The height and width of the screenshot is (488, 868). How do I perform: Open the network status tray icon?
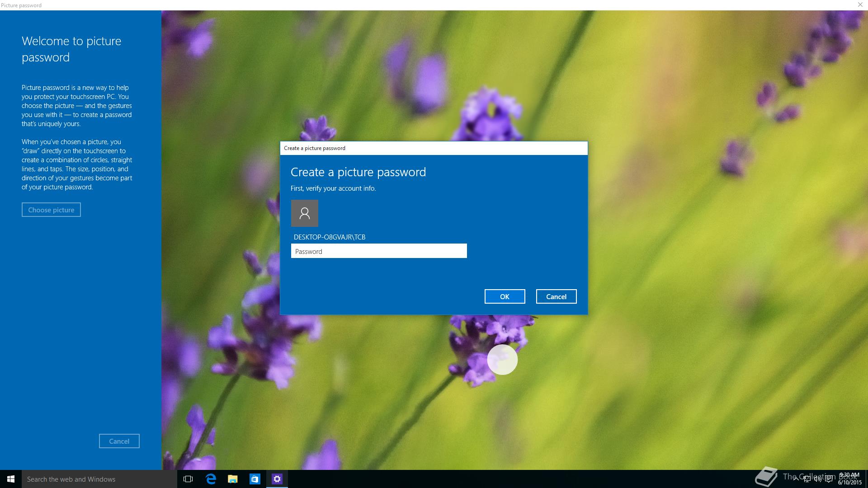click(x=807, y=479)
